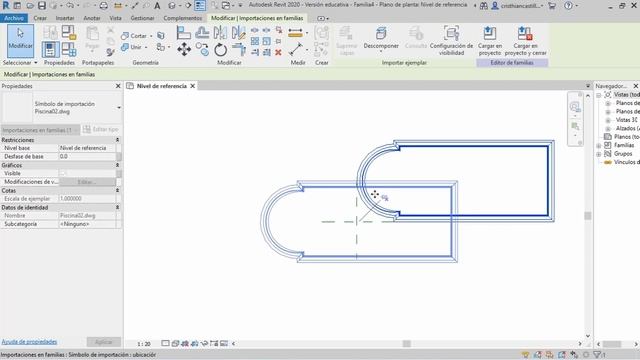This screenshot has height=360, width=640.
Task: Open the Seleccionar dropdown
Action: [20, 62]
